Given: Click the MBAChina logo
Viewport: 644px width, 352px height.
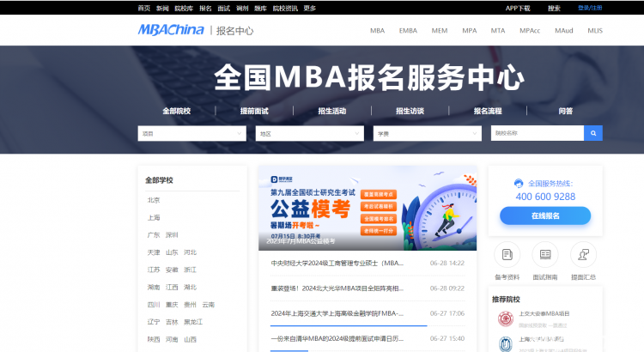Looking at the screenshot, I should (x=171, y=30).
